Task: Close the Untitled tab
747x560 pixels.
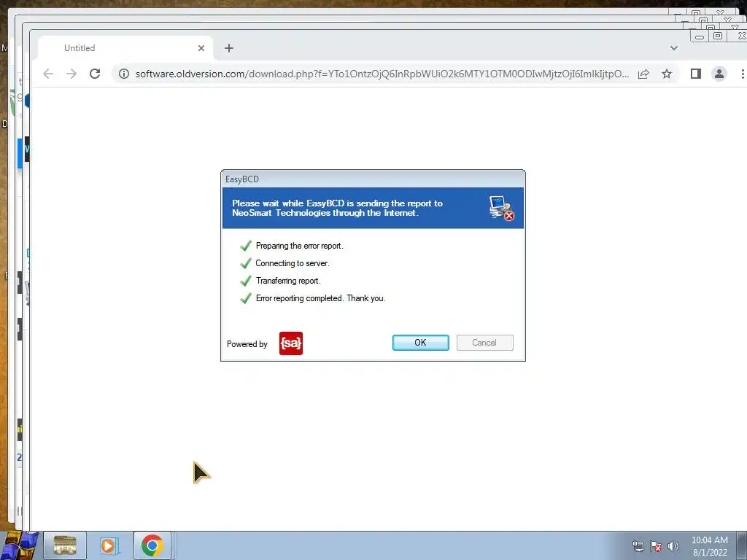Action: (x=201, y=48)
